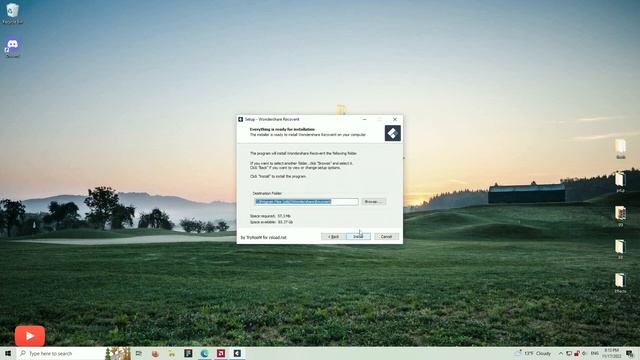Image resolution: width=640 pixels, height=360 pixels.
Task: Click the red security icon in system tray
Action: tap(577, 353)
